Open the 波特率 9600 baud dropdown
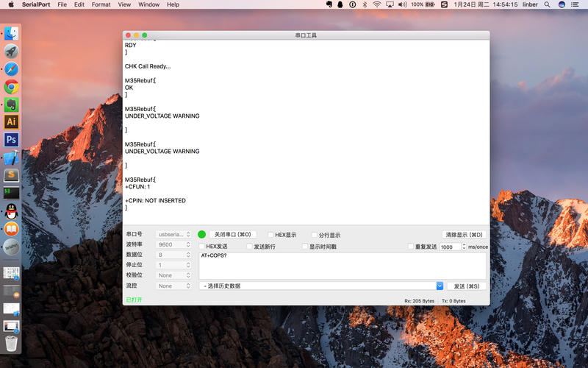Screen dimensions: 588x368 pyautogui.click(x=173, y=244)
